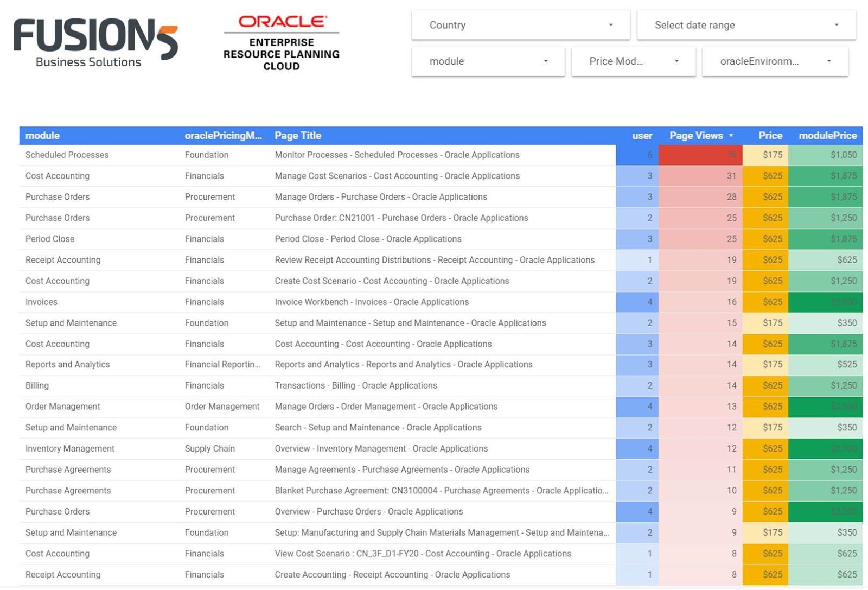Image resolution: width=868 pixels, height=590 pixels.
Task: Click the $1,875 modulePrice cell for Cost Accounting
Action: point(827,176)
